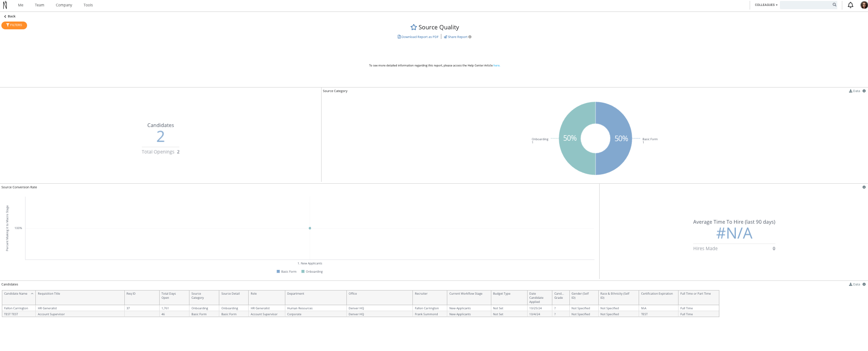The width and height of the screenshot is (868, 351).
Task: Open the user profile avatar
Action: (864, 5)
